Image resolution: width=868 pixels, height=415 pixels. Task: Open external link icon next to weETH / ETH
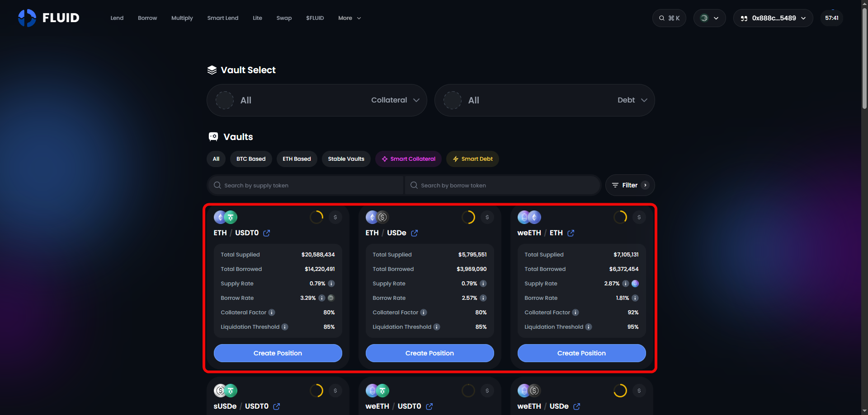[571, 233]
